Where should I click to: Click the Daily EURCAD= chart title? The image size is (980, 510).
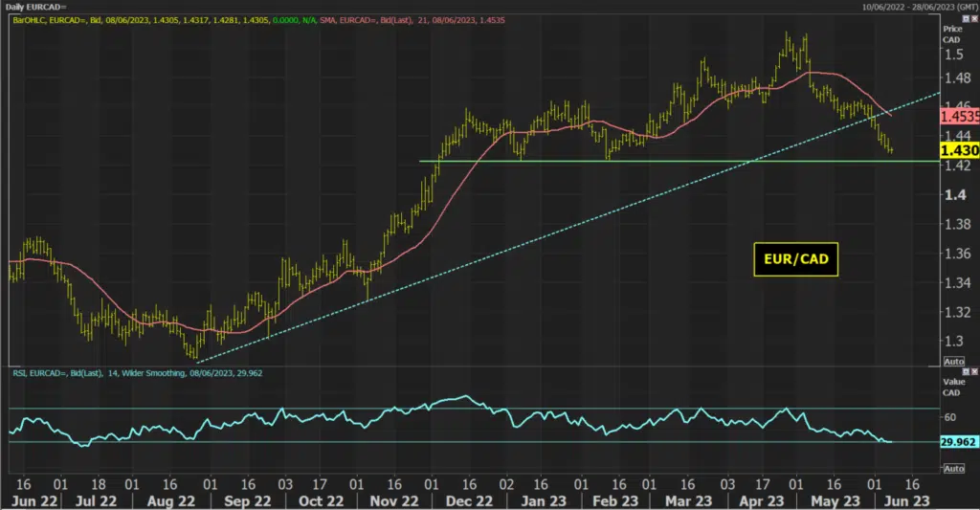coord(35,7)
